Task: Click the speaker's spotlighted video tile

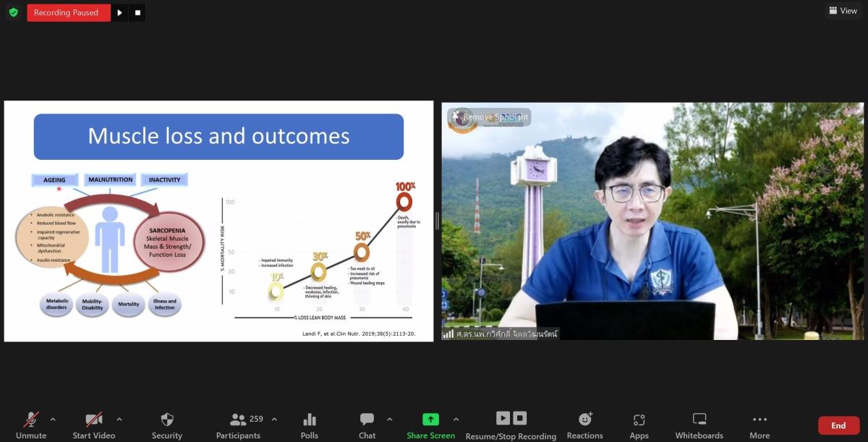Action: [x=652, y=221]
